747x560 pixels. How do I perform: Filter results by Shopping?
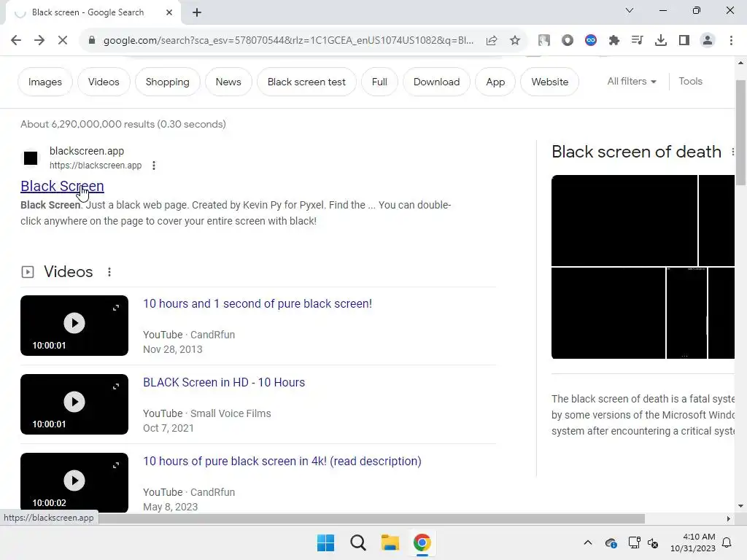(167, 82)
